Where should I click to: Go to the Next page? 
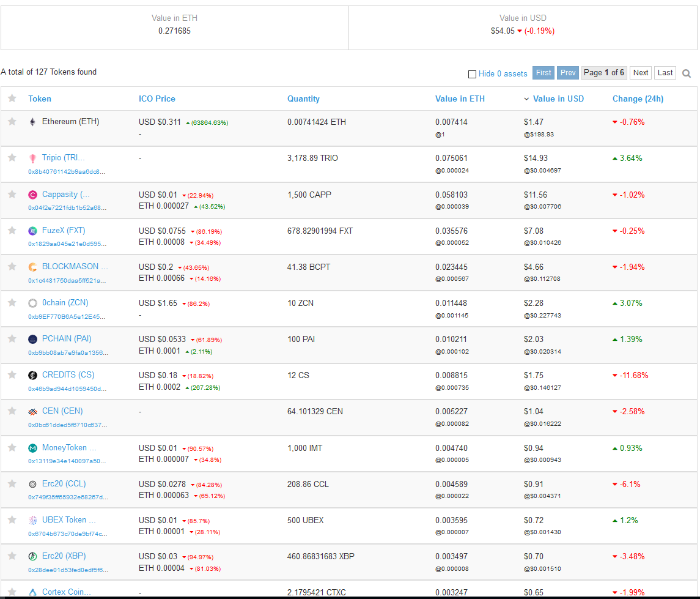(x=640, y=72)
